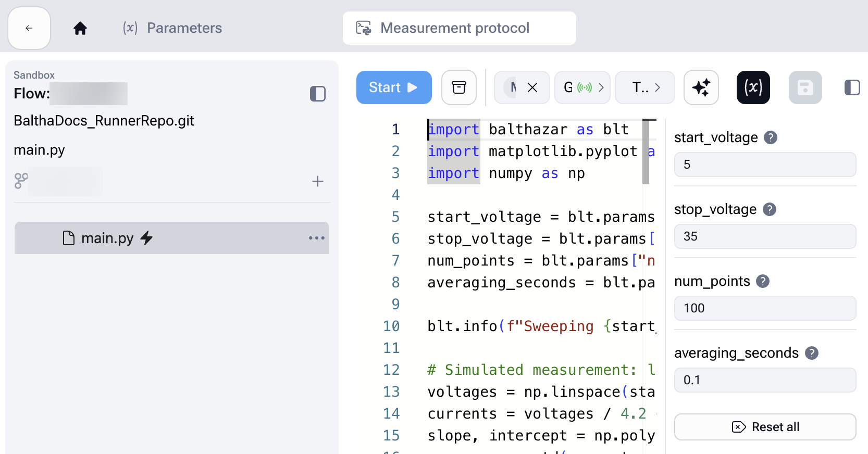Place cursor on 'import numpy as np' line
This screenshot has width=868, height=454.
506,173
